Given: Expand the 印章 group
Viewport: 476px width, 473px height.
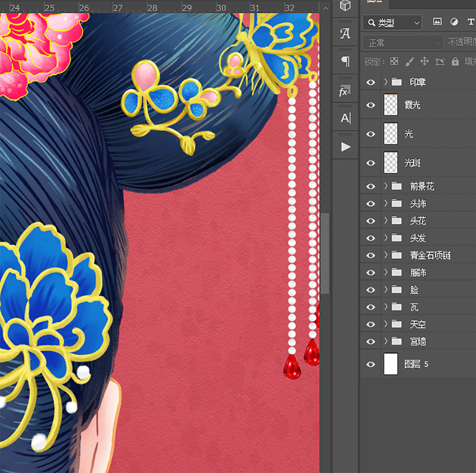Looking at the screenshot, I should coord(386,82).
